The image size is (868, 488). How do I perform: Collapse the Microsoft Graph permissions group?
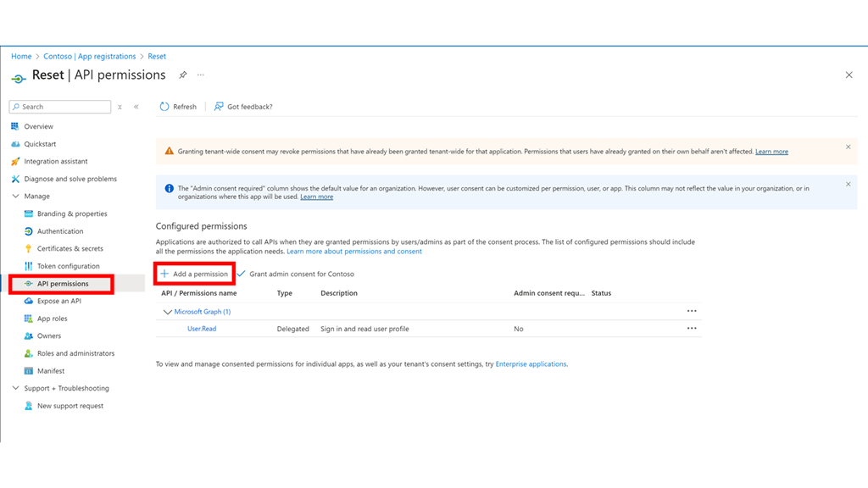167,312
